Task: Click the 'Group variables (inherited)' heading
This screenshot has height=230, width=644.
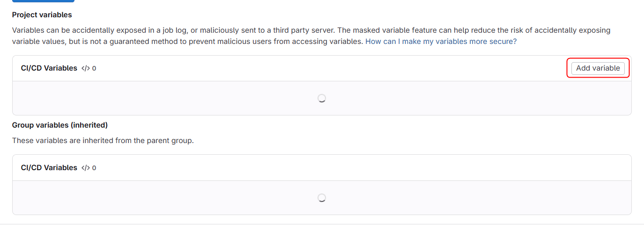Action: tap(60, 125)
